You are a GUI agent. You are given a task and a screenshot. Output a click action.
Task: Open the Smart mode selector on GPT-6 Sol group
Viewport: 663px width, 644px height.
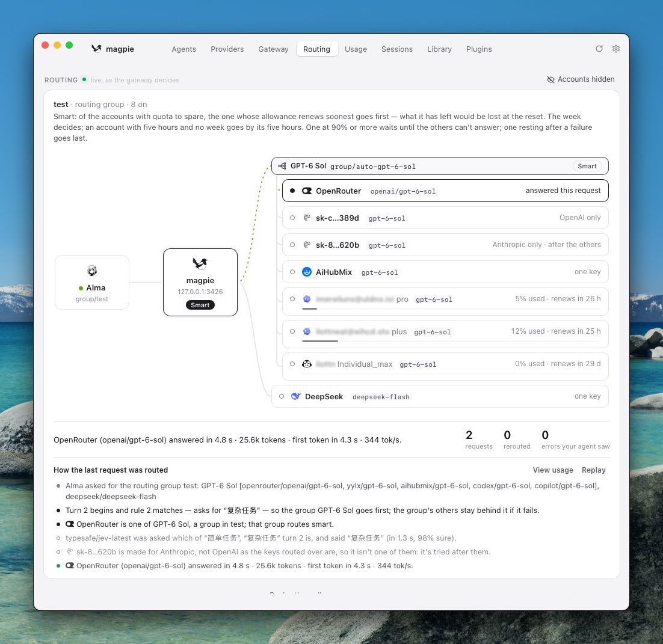click(x=587, y=166)
